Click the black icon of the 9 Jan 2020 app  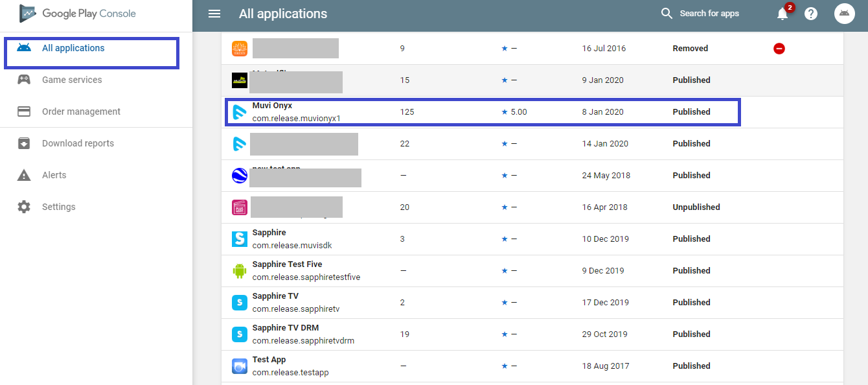(240, 80)
